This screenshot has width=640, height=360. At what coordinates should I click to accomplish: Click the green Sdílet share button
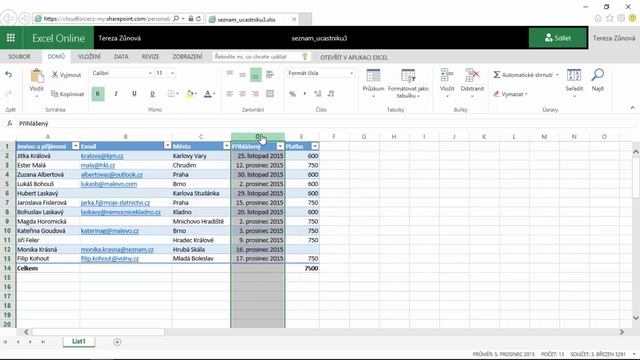pos(558,38)
